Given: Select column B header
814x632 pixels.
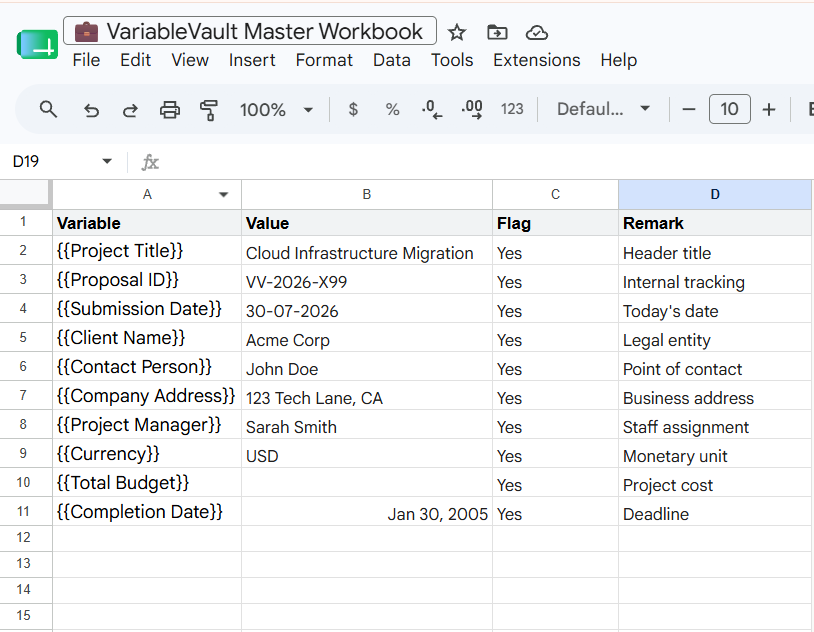Looking at the screenshot, I should tap(367, 195).
